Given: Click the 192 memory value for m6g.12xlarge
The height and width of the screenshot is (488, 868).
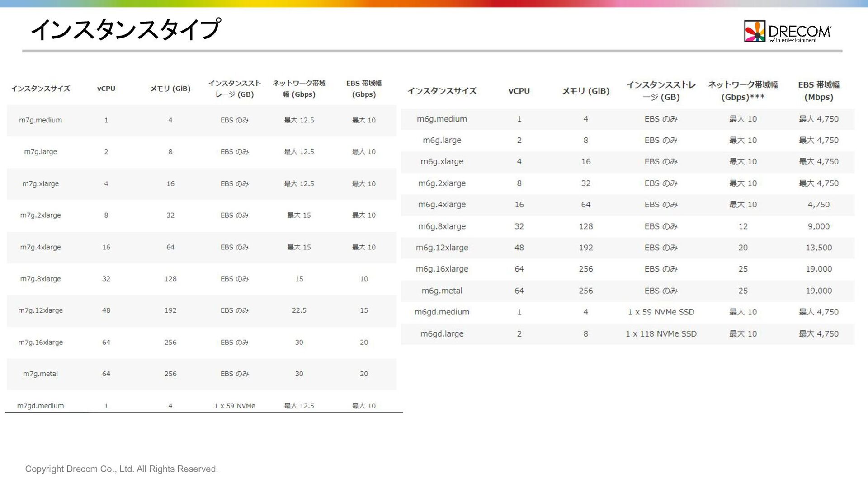Looking at the screenshot, I should pos(585,248).
